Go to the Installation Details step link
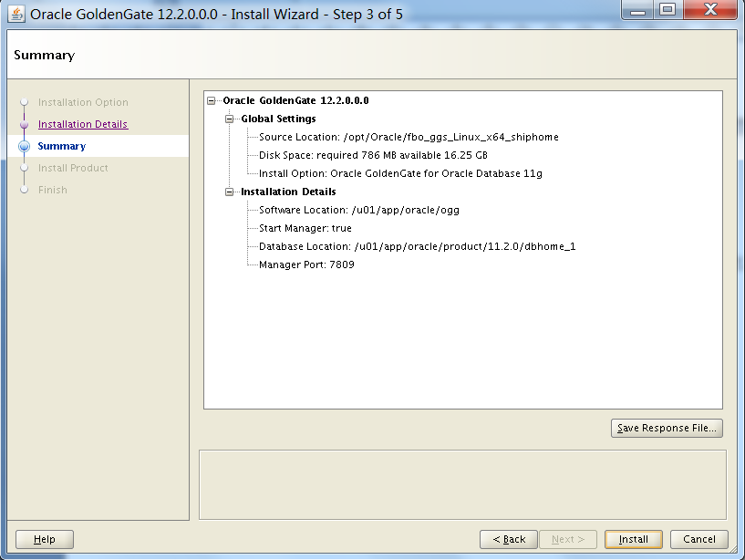 83,124
